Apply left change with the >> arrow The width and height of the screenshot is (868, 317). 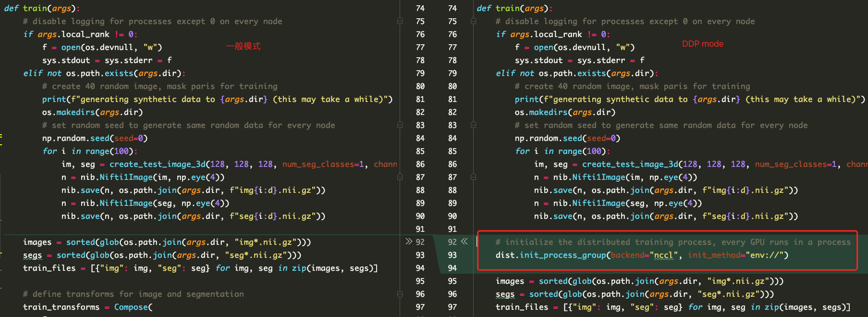409,241
